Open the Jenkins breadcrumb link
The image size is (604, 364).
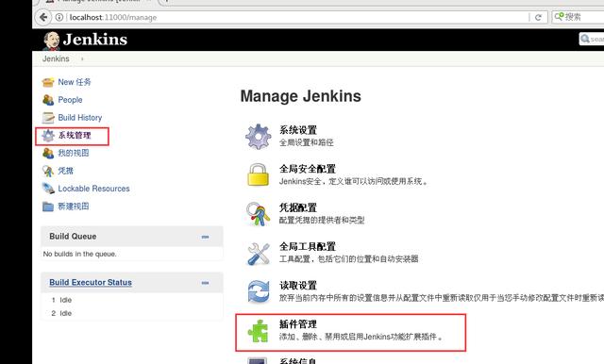click(56, 58)
